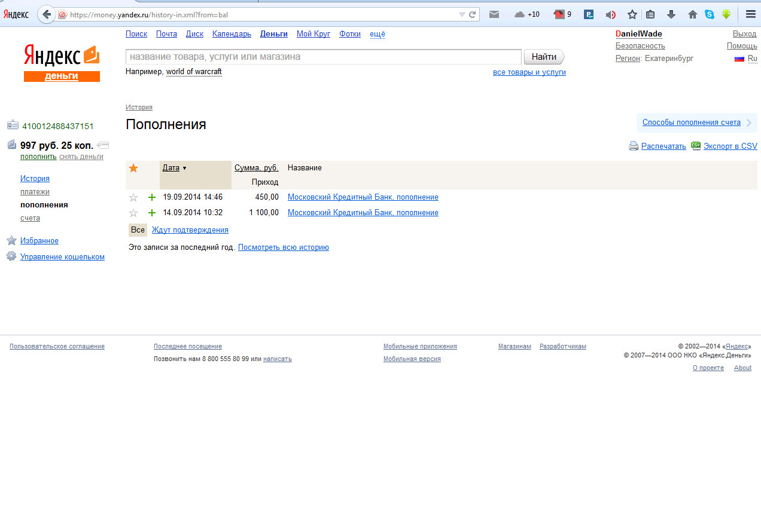Click the weather cloud +10 toolbar icon

[526, 14]
